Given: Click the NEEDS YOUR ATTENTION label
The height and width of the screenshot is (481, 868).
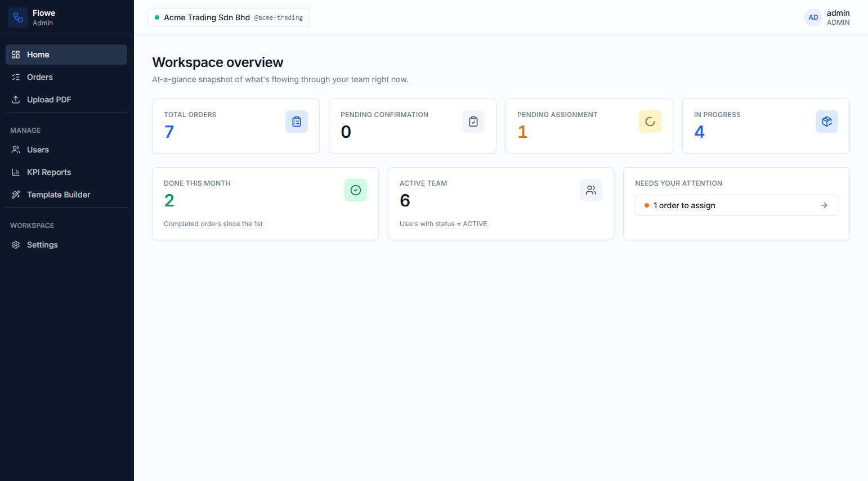Looking at the screenshot, I should coord(679,183).
